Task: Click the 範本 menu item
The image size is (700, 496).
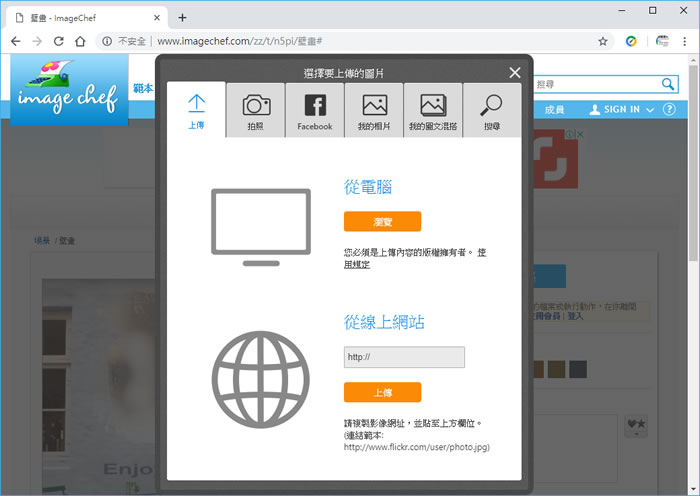Action: 143,88
